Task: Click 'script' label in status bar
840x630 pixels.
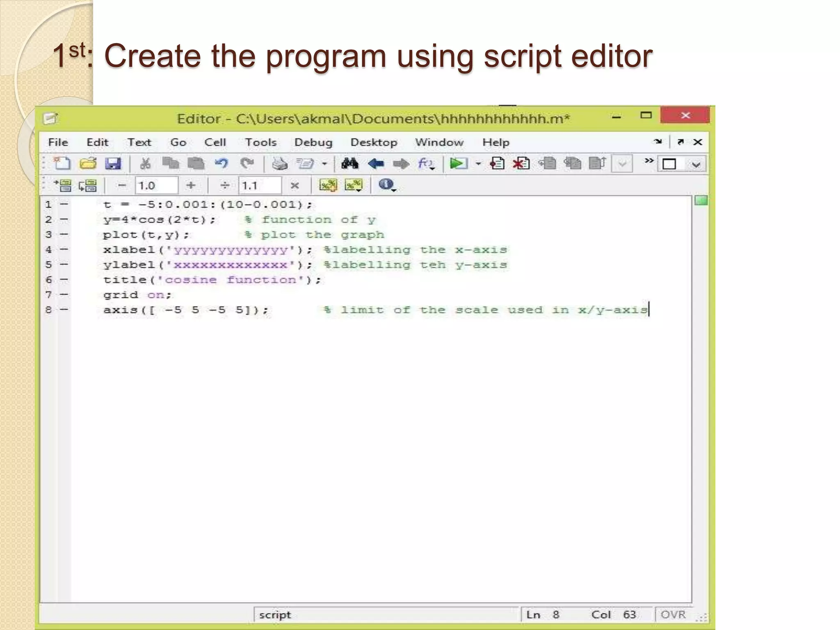Action: (x=275, y=615)
